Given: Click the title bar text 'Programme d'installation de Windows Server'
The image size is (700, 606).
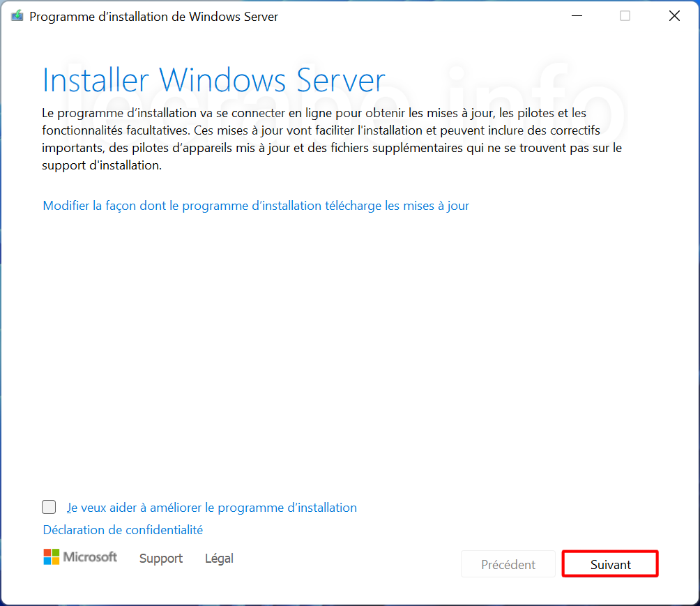Looking at the screenshot, I should [x=153, y=17].
